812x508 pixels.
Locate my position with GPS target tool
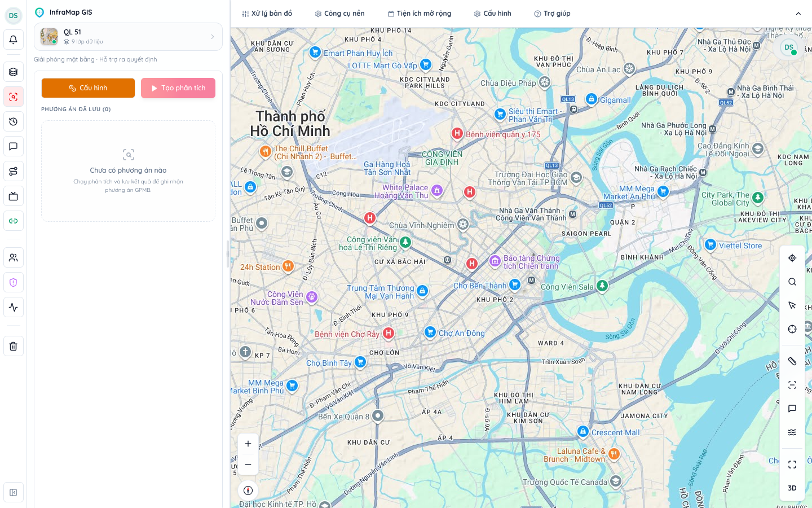tap(792, 258)
